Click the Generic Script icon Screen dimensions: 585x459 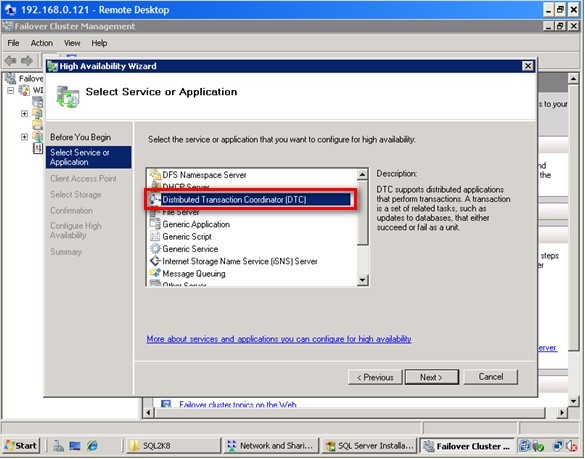(155, 236)
